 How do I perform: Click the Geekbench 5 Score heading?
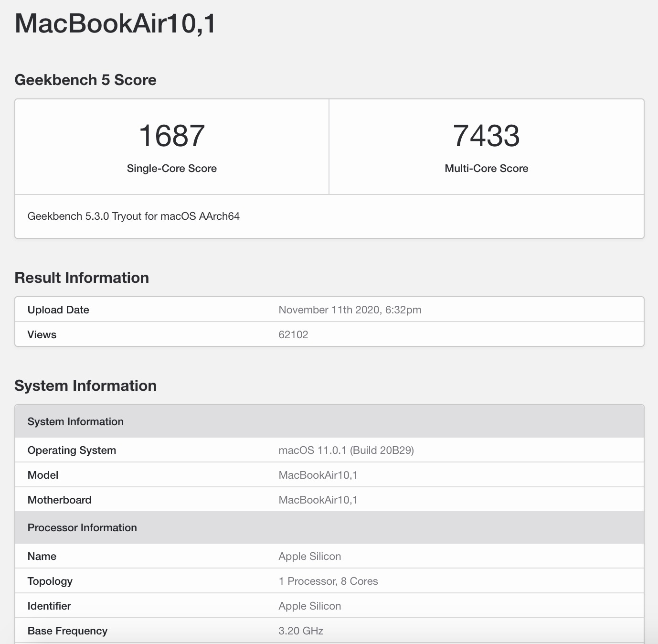tap(85, 80)
